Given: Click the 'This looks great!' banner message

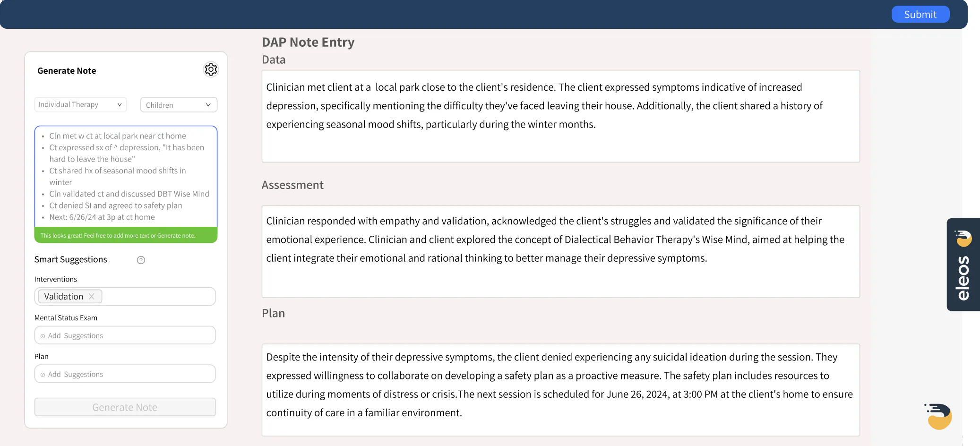Looking at the screenshot, I should coord(125,235).
